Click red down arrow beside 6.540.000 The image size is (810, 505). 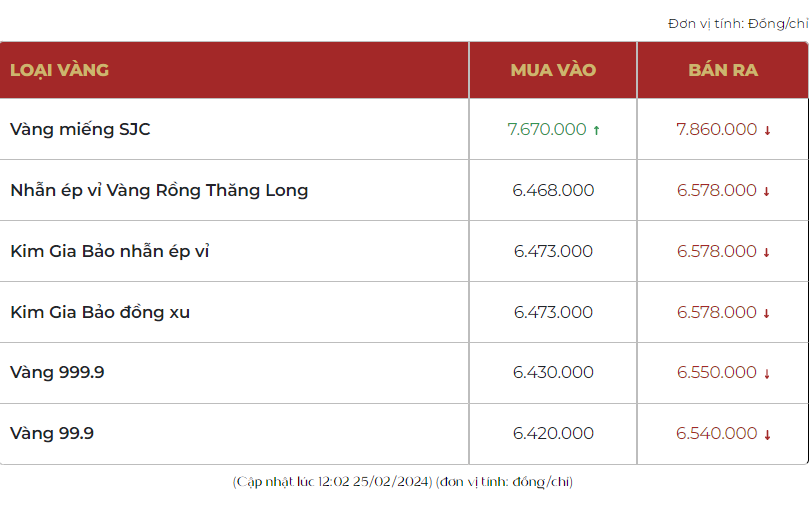pos(767,434)
